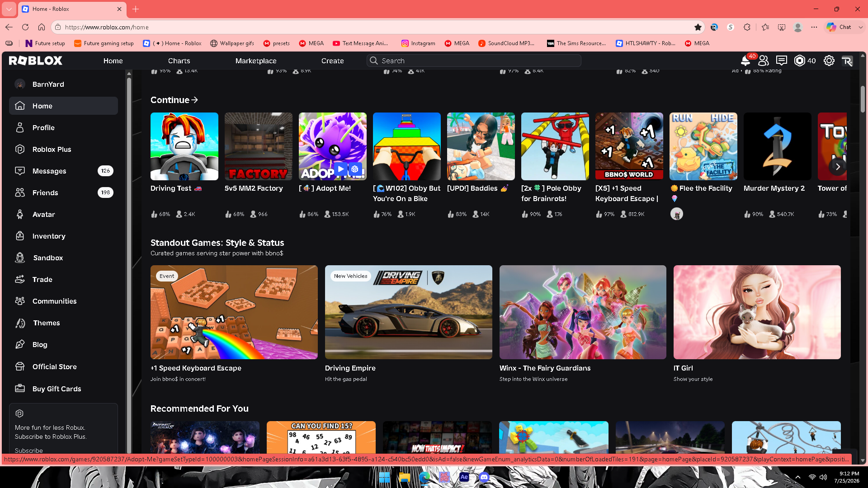Screen dimensions: 868x488
Task: Click the Windows Start button
Action: click(384, 477)
